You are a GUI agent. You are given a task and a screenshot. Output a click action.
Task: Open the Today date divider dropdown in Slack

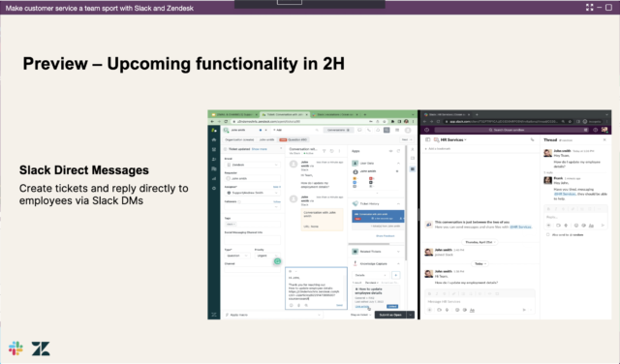pyautogui.click(x=480, y=263)
